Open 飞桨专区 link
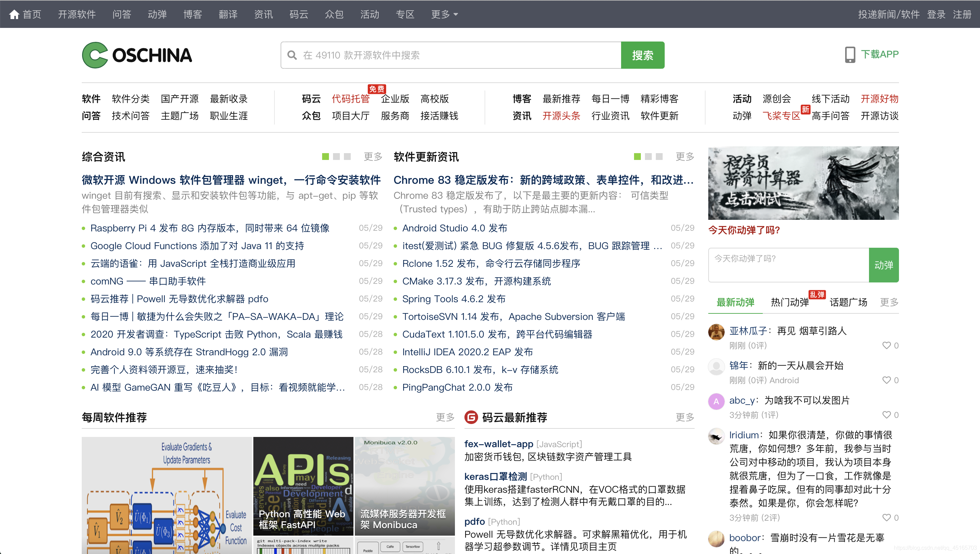Screen dimensions: 980x554 coord(781,116)
